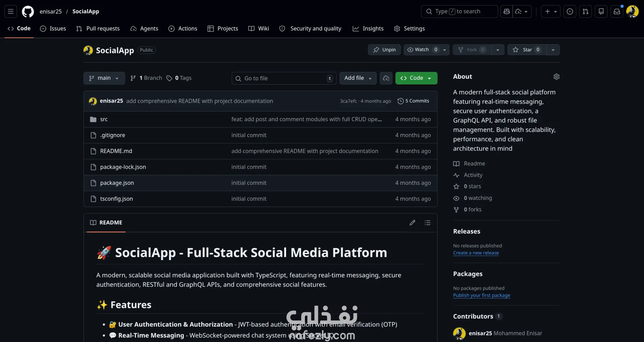
Task: Click the GitHub logo home icon
Action: (28, 11)
